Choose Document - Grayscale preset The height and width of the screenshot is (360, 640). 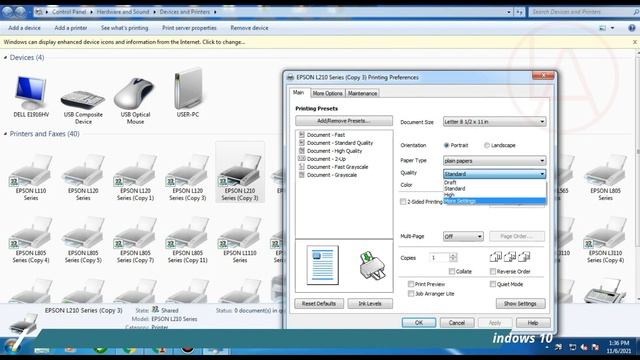click(331, 175)
